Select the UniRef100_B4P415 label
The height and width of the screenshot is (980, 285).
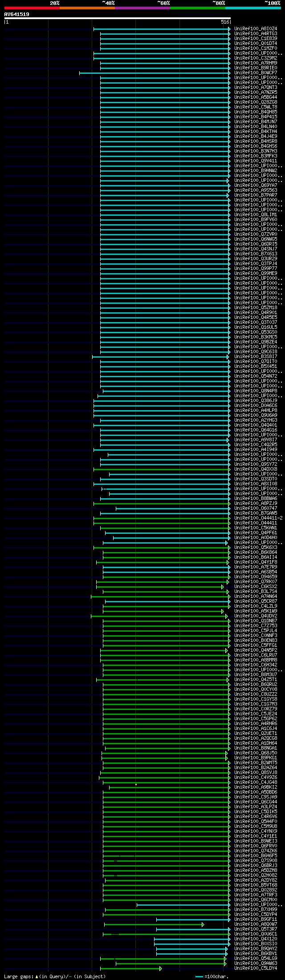click(x=256, y=117)
